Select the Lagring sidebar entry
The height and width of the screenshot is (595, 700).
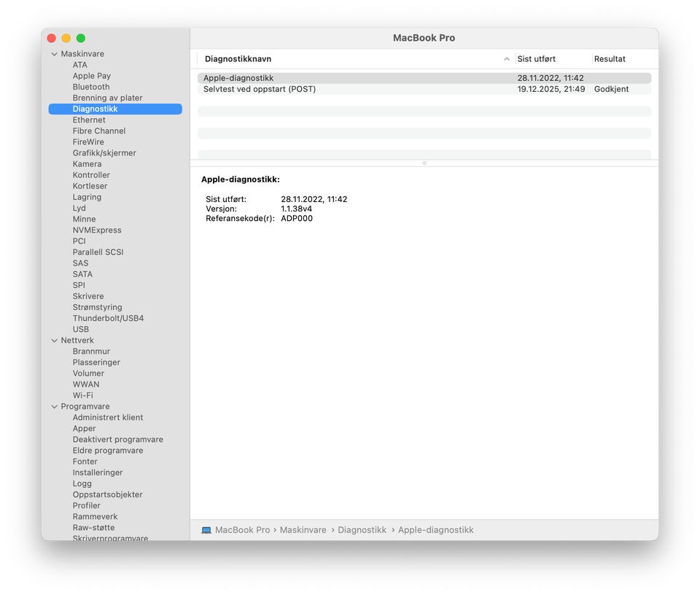[x=87, y=197]
